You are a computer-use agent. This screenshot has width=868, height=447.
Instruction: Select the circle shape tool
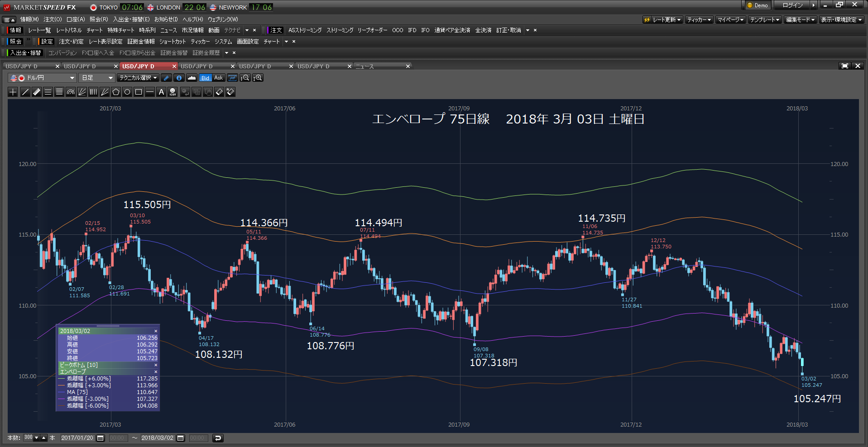click(x=127, y=92)
